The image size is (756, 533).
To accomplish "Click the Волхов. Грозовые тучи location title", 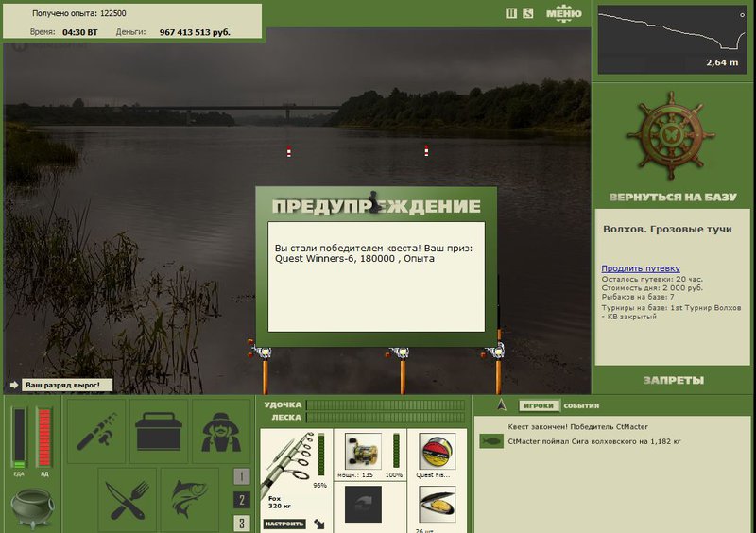I will coord(667,229).
